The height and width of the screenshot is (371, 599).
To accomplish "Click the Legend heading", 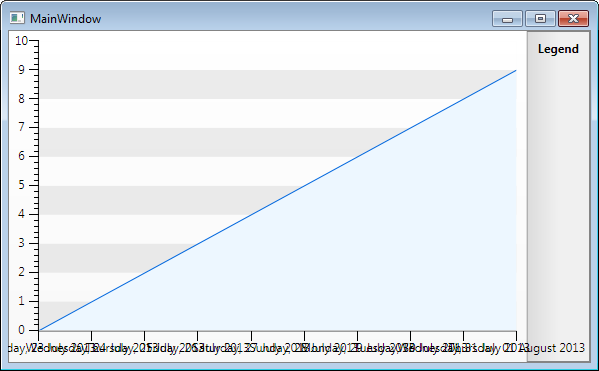I will [558, 49].
